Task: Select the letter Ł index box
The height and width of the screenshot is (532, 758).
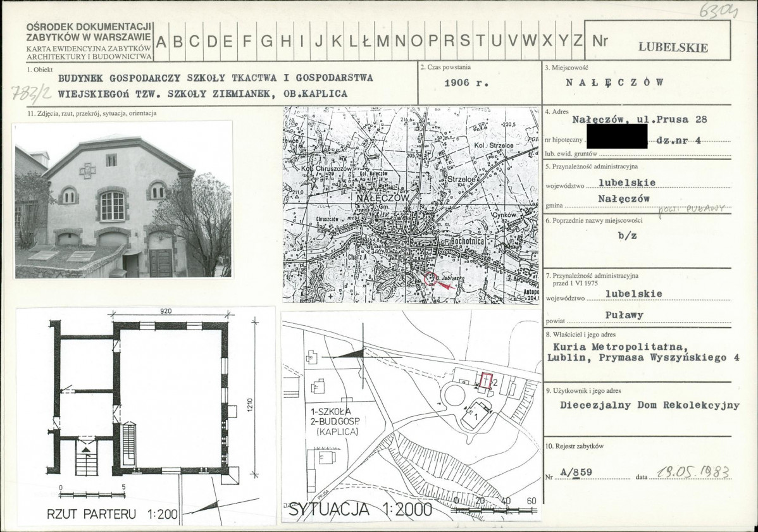Action: [366, 42]
